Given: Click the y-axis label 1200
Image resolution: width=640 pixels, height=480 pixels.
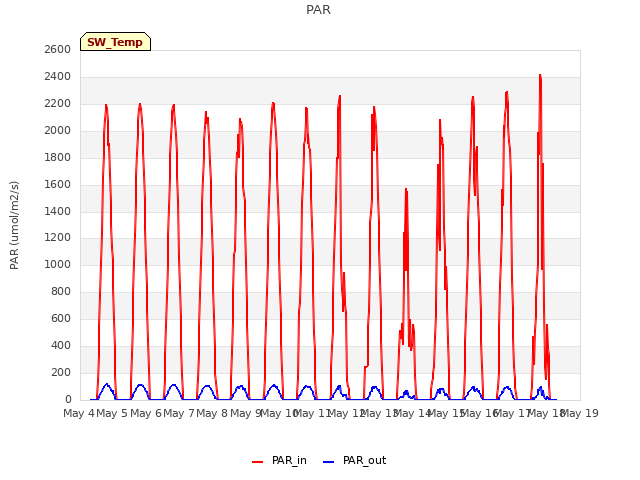Looking at the screenshot, I should pos(58,237).
